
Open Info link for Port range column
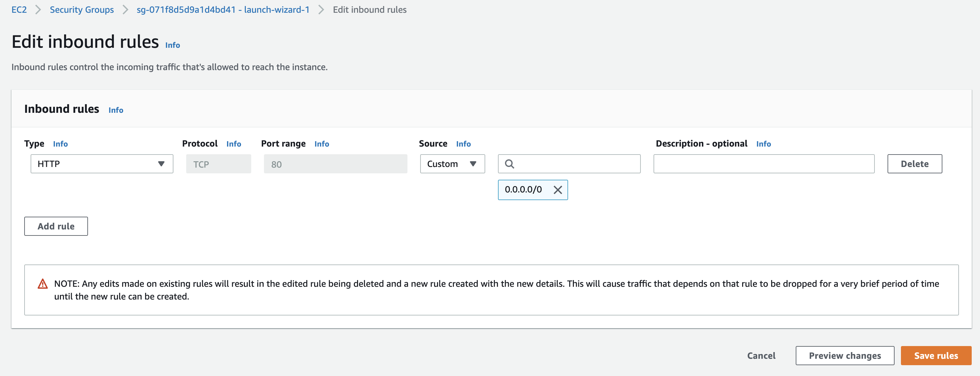point(321,144)
